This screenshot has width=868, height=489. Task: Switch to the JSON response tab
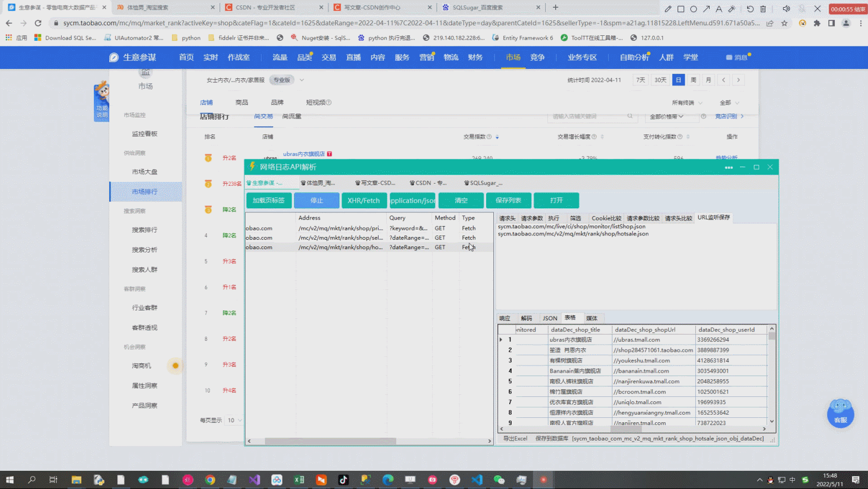(x=550, y=318)
